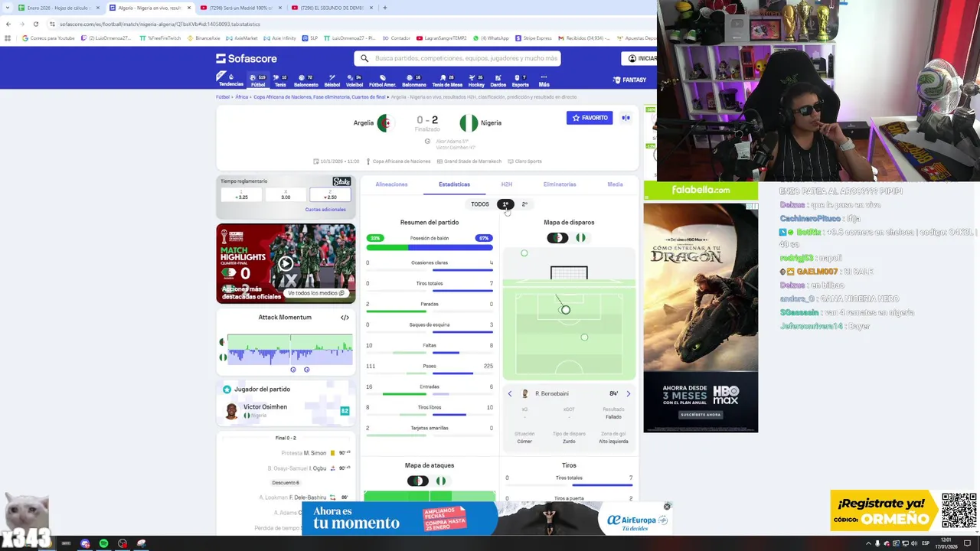This screenshot has height=551, width=980.
Task: Select the Fútbol sport icon
Action: click(x=257, y=80)
